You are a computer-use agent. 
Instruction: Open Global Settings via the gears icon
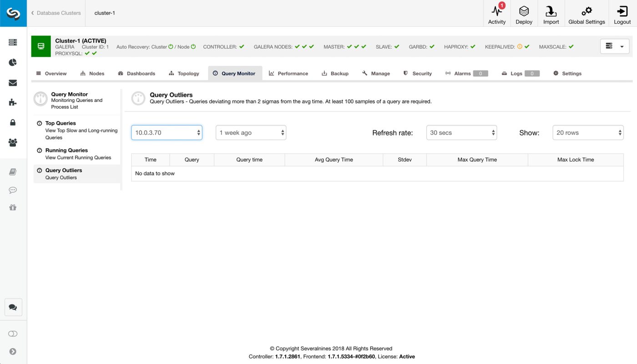(x=586, y=13)
